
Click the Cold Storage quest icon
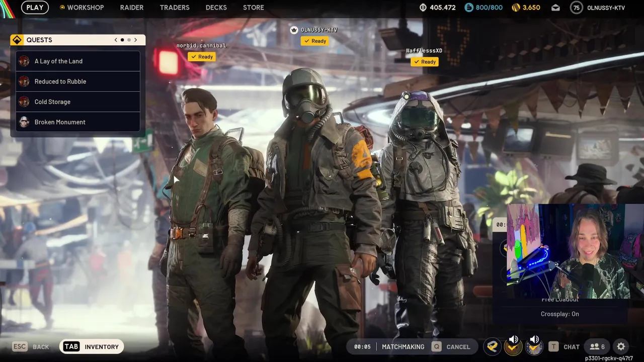(24, 102)
